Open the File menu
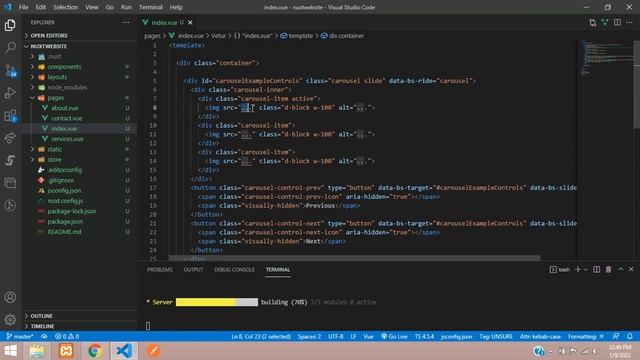 [x=23, y=7]
